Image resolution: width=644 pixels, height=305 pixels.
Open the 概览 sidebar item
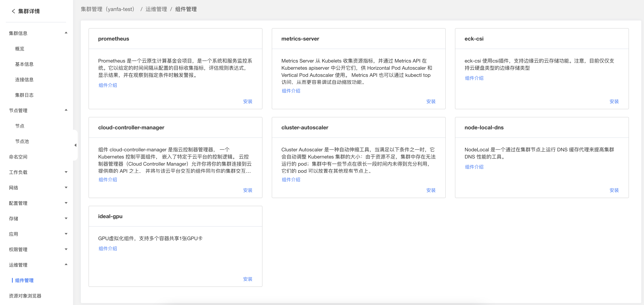tap(20, 49)
